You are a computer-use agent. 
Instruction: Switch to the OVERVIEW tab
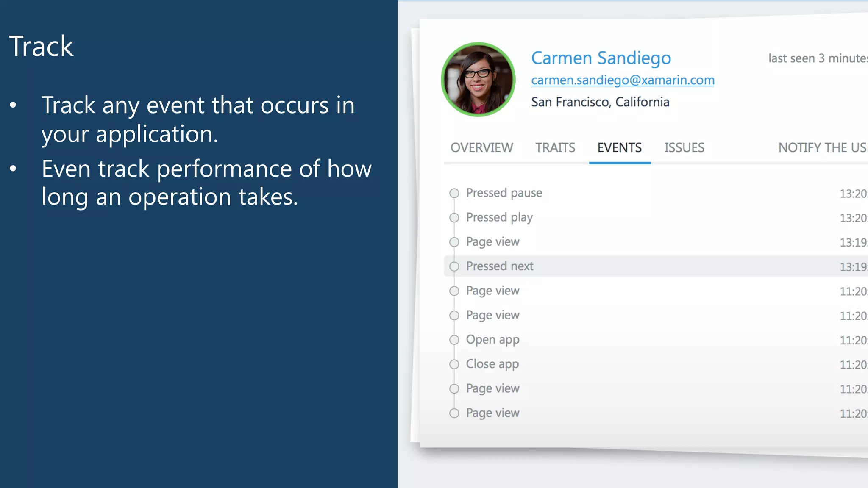coord(481,147)
